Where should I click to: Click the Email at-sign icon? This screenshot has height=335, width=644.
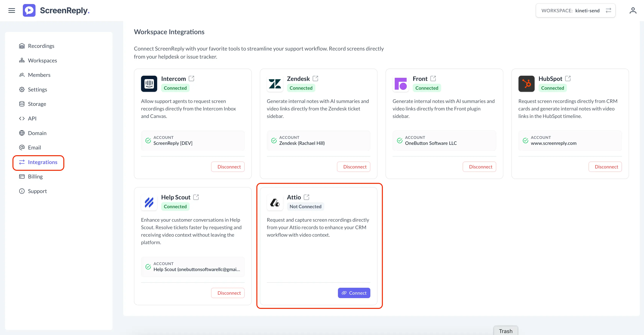[22, 148]
